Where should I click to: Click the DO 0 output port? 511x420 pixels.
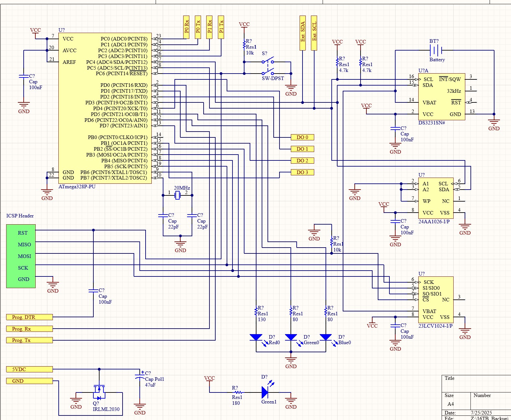tap(302, 137)
